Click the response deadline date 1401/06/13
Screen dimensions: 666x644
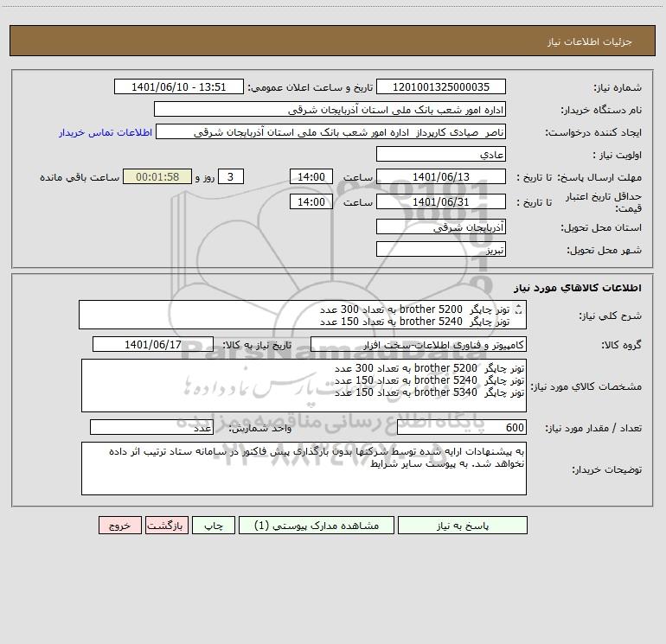(x=441, y=176)
